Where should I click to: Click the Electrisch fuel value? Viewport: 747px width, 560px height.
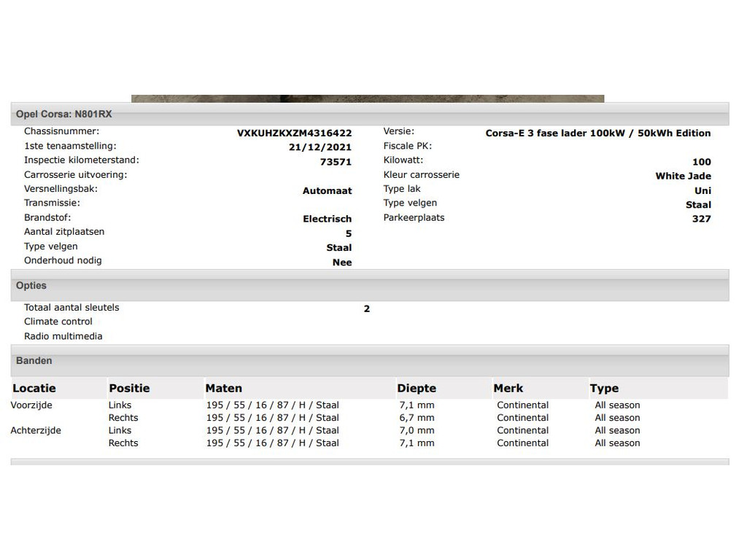[328, 219]
